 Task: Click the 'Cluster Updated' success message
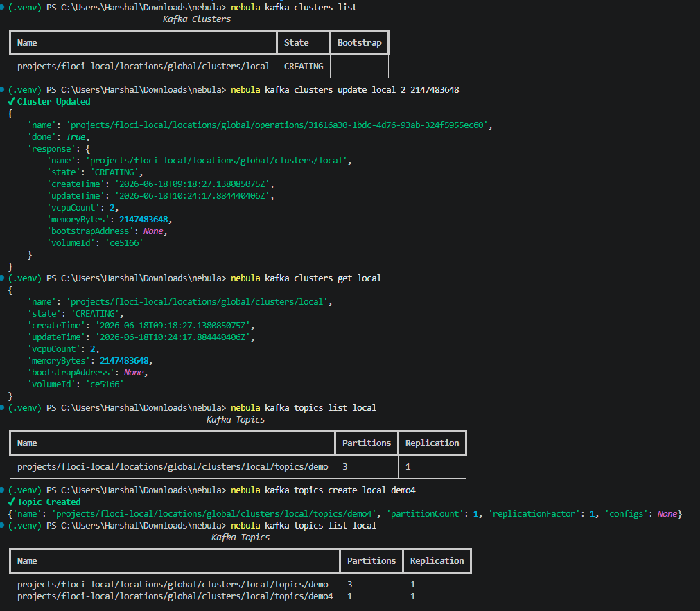coord(53,101)
